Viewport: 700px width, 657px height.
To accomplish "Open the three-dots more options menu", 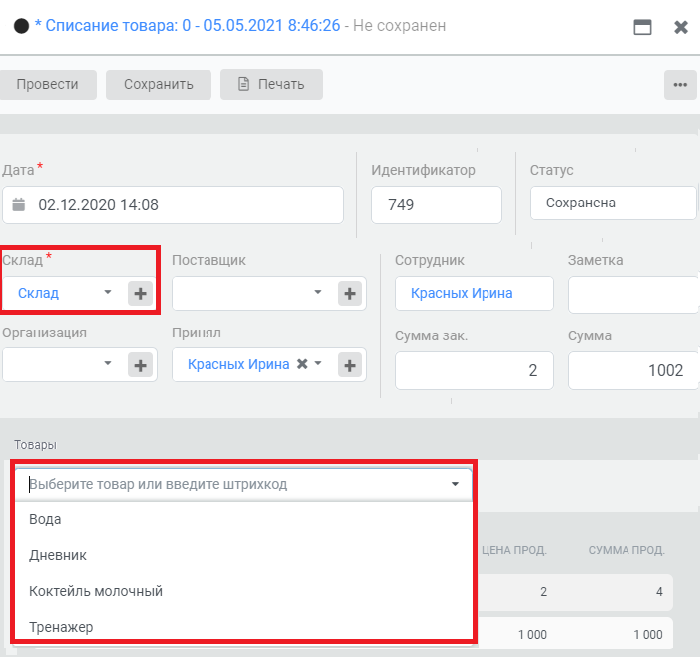I will [680, 85].
